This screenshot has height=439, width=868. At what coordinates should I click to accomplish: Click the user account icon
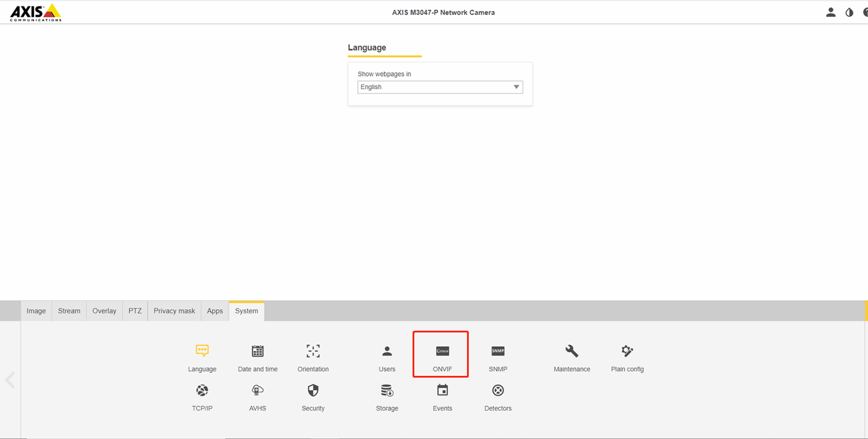click(x=831, y=12)
